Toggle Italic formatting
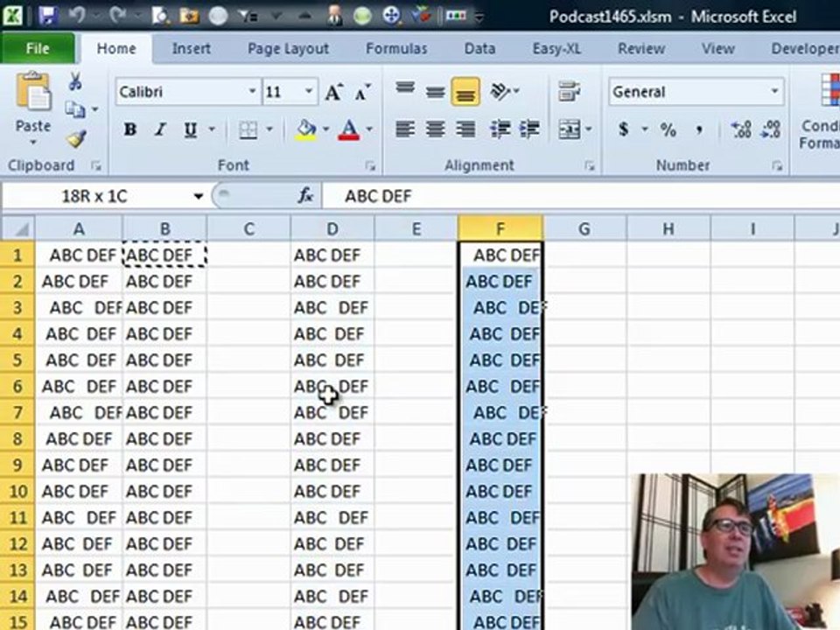Viewport: 840px width, 630px height. click(160, 129)
